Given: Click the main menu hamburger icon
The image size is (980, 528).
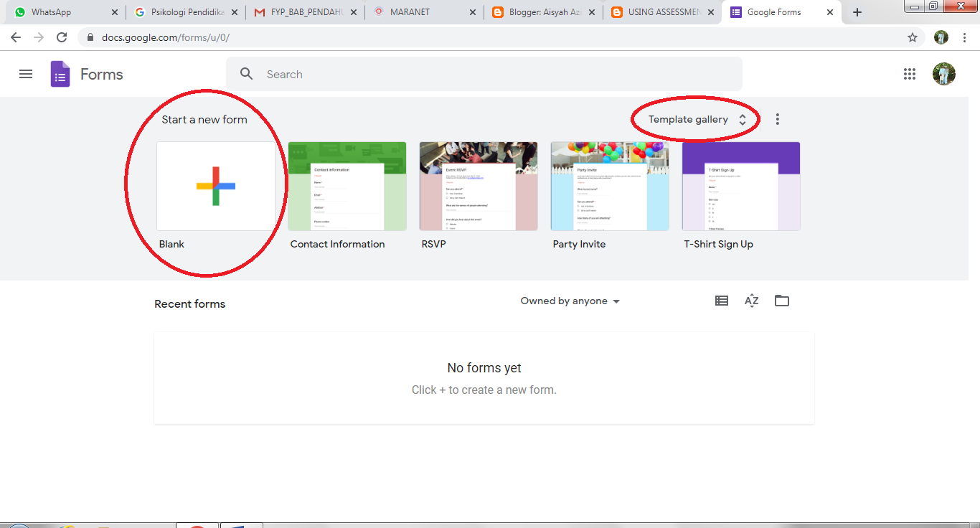Looking at the screenshot, I should coord(26,74).
